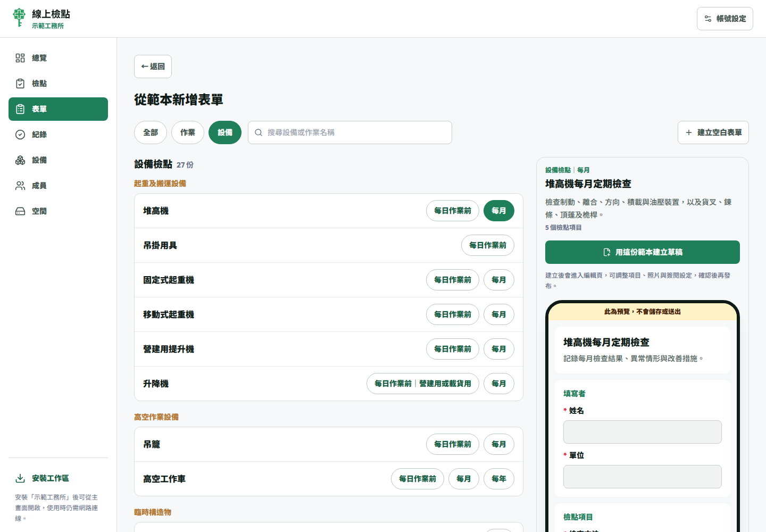Click the 5 個檢點項目 text
766x532 pixels.
(x=563, y=228)
